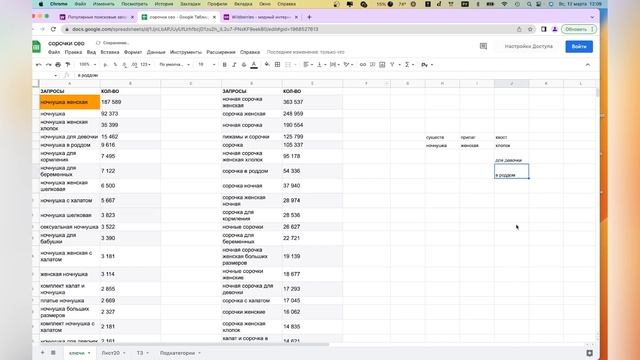Open Настройки Доступа sharing settings
Image resolution: width=640 pixels, height=360 pixels.
point(528,47)
